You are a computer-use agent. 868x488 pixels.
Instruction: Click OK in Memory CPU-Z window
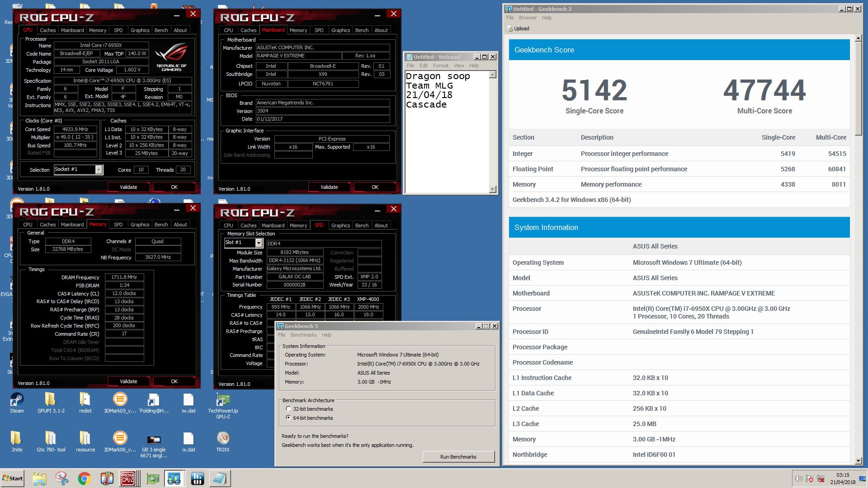174,381
